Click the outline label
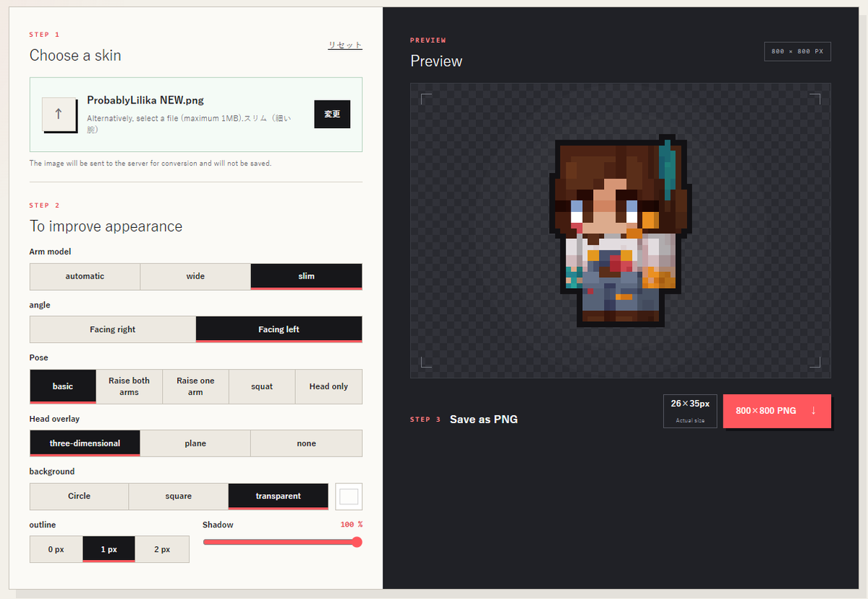Viewport: 868px width, 599px height. 43,525
